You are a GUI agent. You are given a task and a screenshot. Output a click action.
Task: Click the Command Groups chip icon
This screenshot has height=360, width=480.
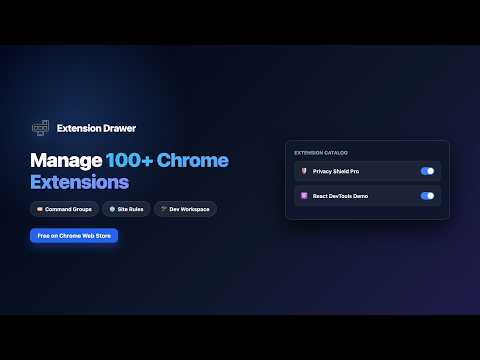(x=40, y=209)
